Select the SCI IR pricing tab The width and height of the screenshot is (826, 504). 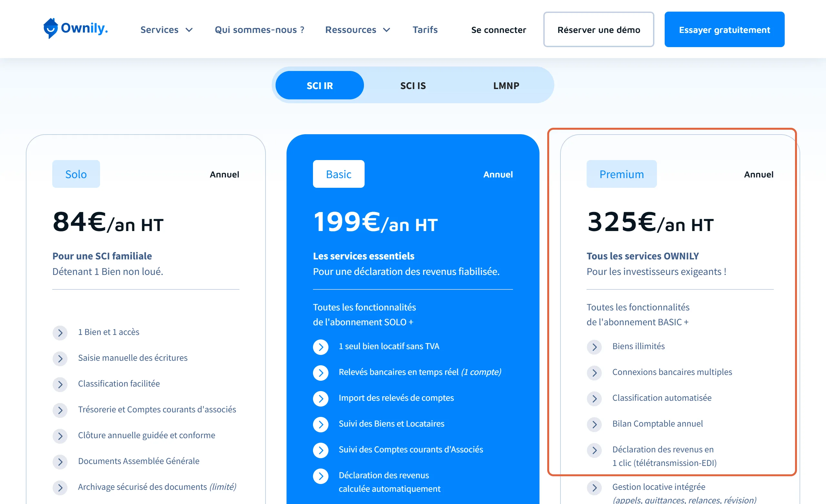tap(319, 85)
